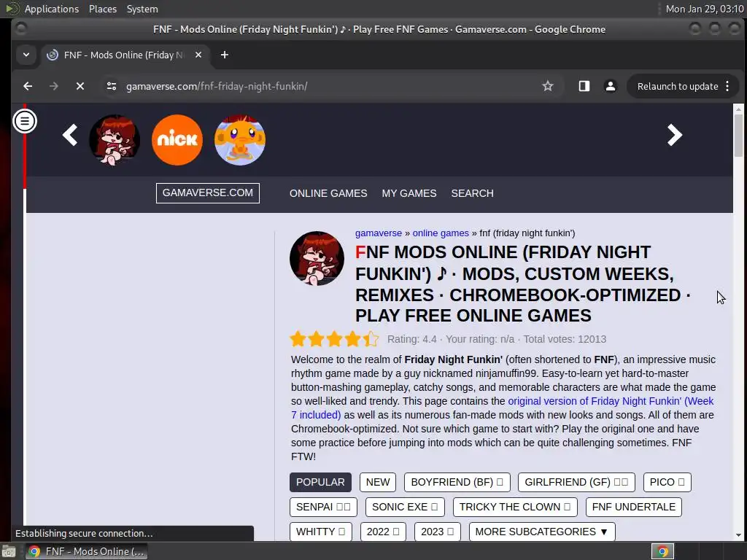Rate the game with the fifth star
Image resolution: width=747 pixels, height=560 pixels.
(371, 339)
